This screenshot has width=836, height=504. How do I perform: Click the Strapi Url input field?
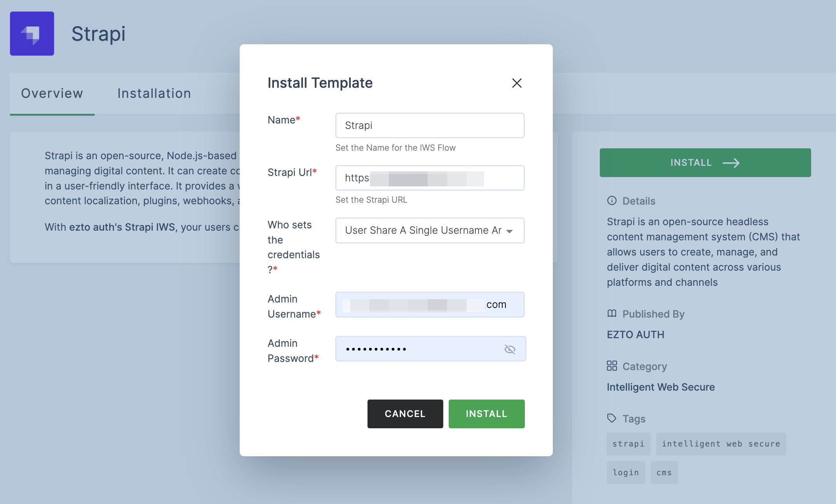(x=430, y=177)
